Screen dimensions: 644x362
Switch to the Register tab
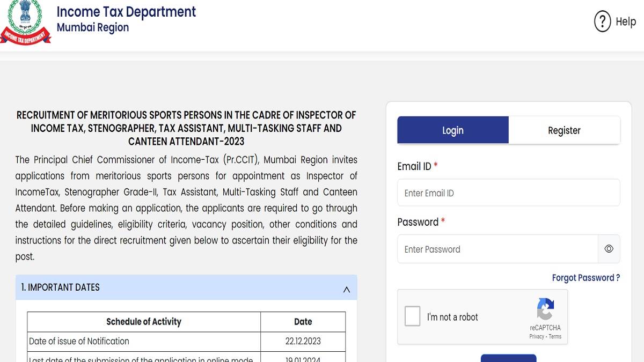point(564,130)
